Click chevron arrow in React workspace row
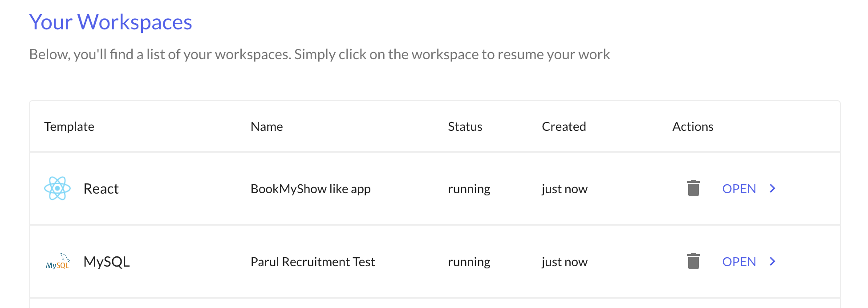The width and height of the screenshot is (868, 308). (x=772, y=188)
